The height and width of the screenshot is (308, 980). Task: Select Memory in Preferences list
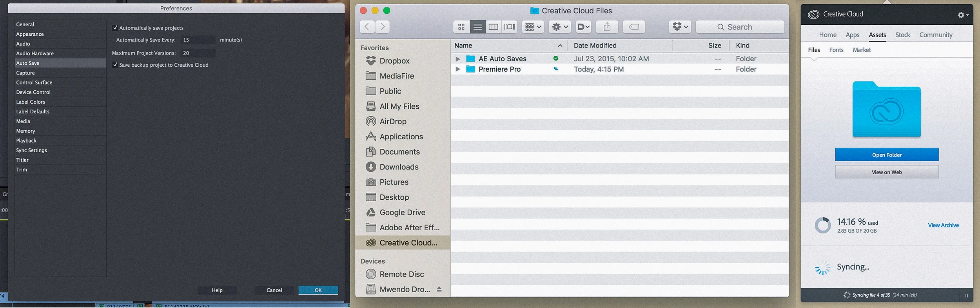60,131
